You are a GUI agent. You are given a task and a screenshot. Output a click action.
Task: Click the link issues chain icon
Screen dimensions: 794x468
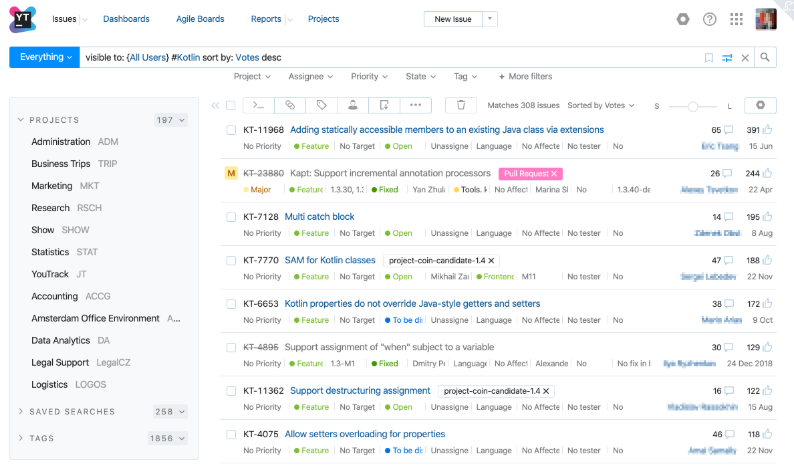pyautogui.click(x=290, y=105)
